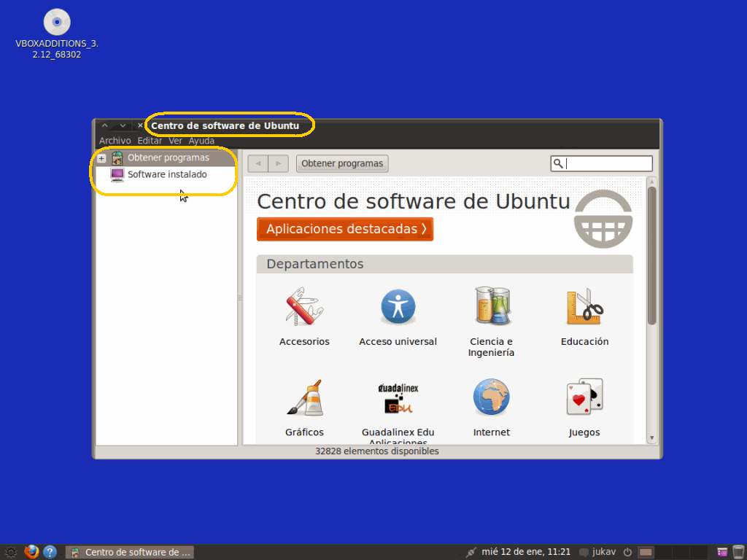Open the Accesorios department icon
The height and width of the screenshot is (560, 747).
pos(304,307)
